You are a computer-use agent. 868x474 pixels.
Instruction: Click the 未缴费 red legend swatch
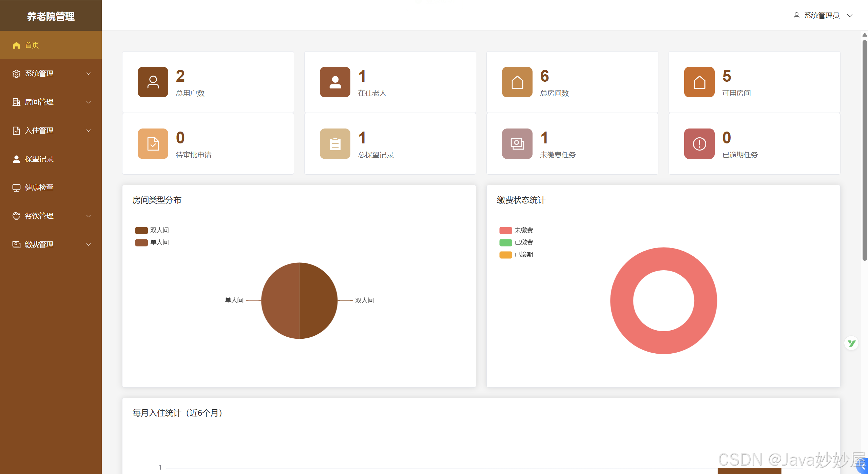(x=505, y=231)
